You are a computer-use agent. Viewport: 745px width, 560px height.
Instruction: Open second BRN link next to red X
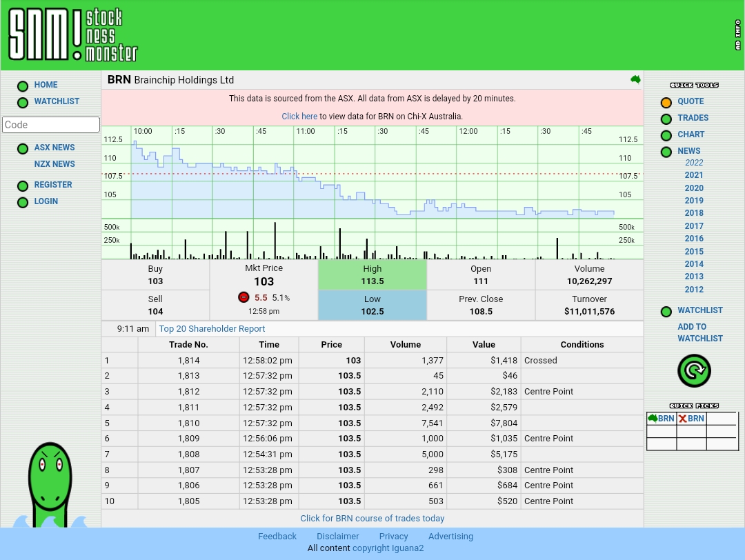(695, 419)
